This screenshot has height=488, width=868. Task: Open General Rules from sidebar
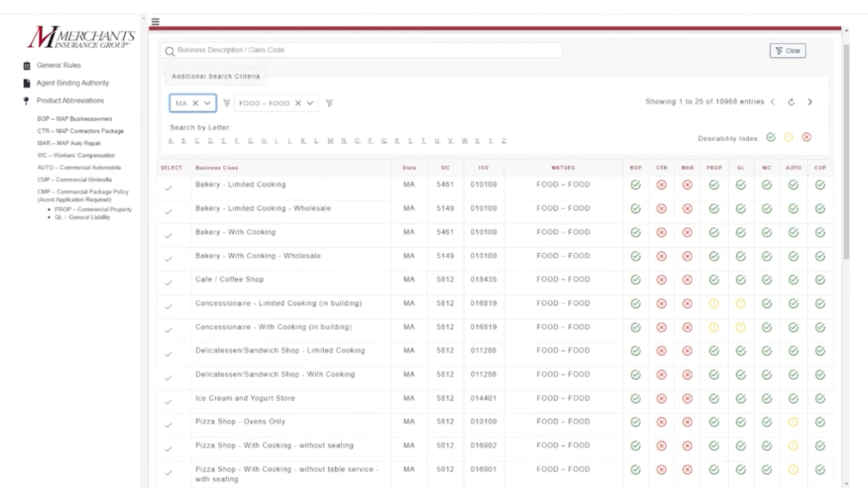click(59, 65)
